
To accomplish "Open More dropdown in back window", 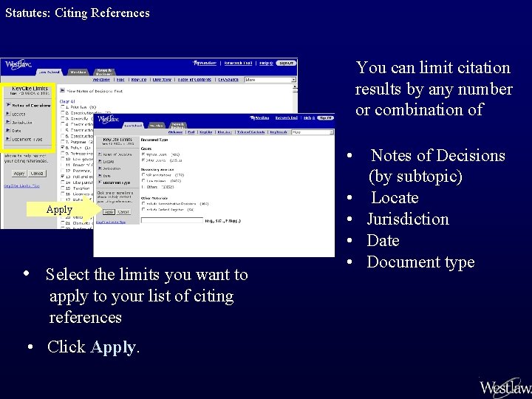I will coord(270,80).
